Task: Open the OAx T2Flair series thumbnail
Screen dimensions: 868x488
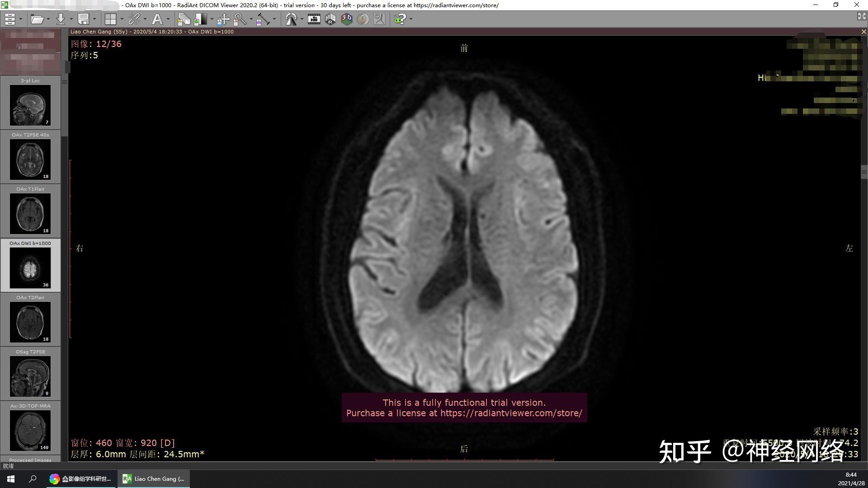Action: 30,322
